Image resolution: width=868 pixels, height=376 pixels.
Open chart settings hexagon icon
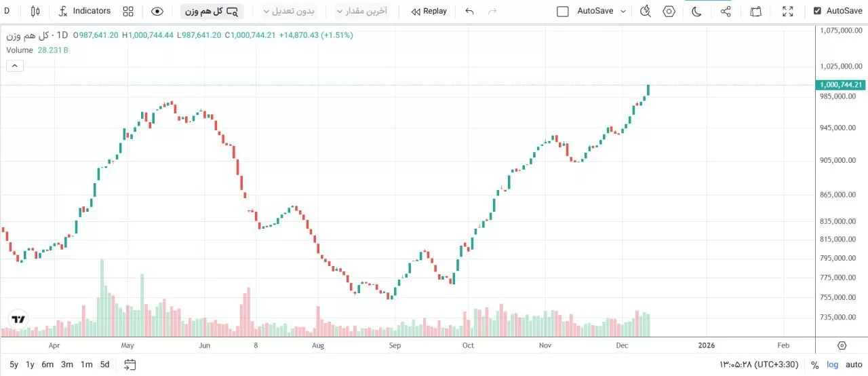pos(669,11)
